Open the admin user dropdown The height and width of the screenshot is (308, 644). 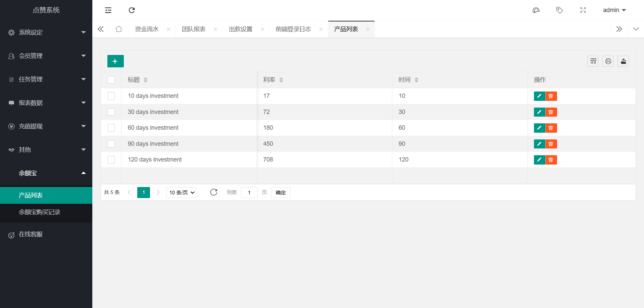pyautogui.click(x=614, y=10)
